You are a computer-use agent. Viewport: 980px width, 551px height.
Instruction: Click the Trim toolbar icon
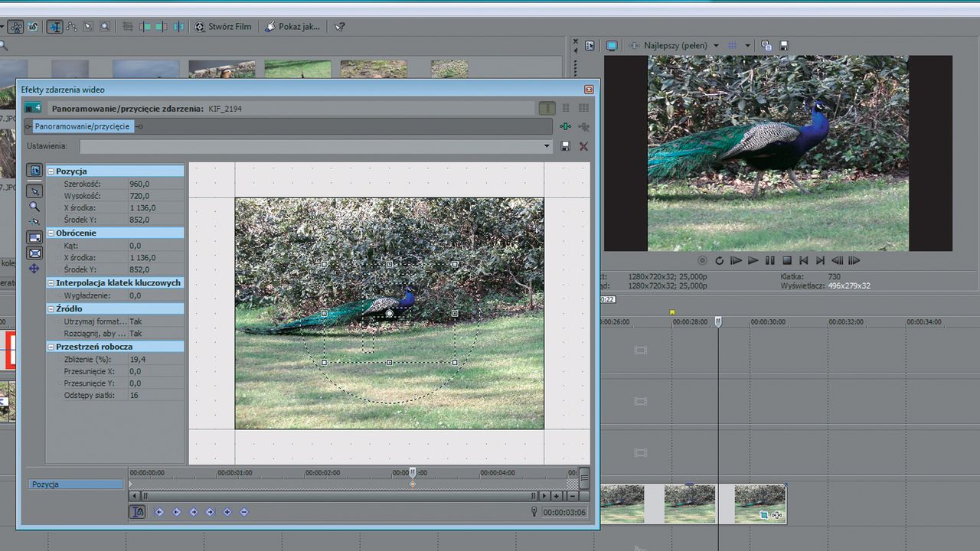pyautogui.click(x=128, y=26)
